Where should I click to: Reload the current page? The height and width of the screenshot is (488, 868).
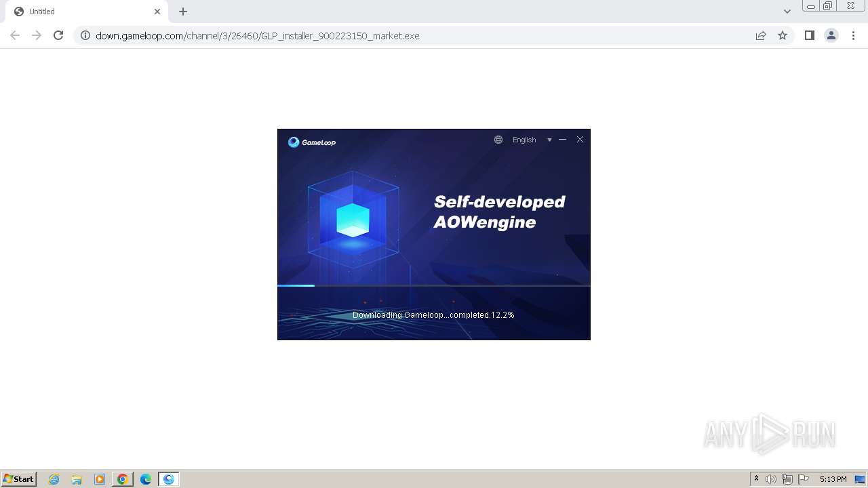[58, 35]
